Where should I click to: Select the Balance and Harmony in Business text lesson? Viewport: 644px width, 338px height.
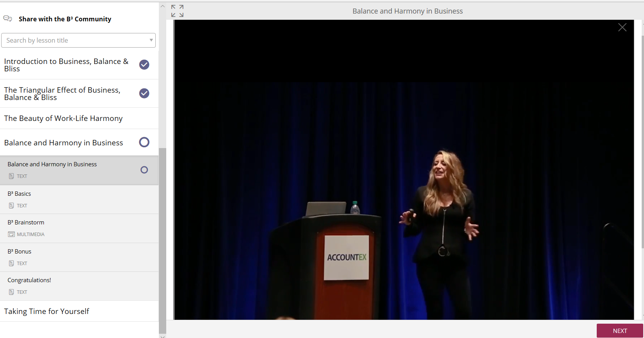point(79,170)
